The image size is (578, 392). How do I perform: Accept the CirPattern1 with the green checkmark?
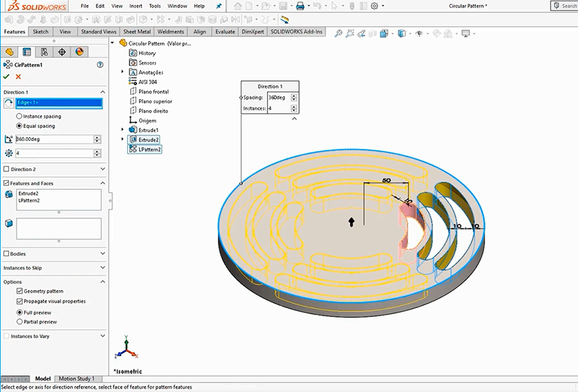6,77
